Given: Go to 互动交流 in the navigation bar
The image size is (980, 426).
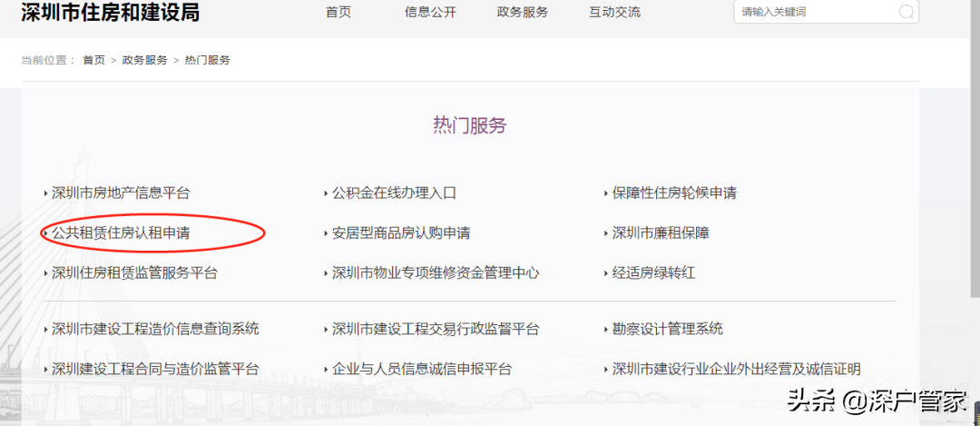Looking at the screenshot, I should click(615, 12).
